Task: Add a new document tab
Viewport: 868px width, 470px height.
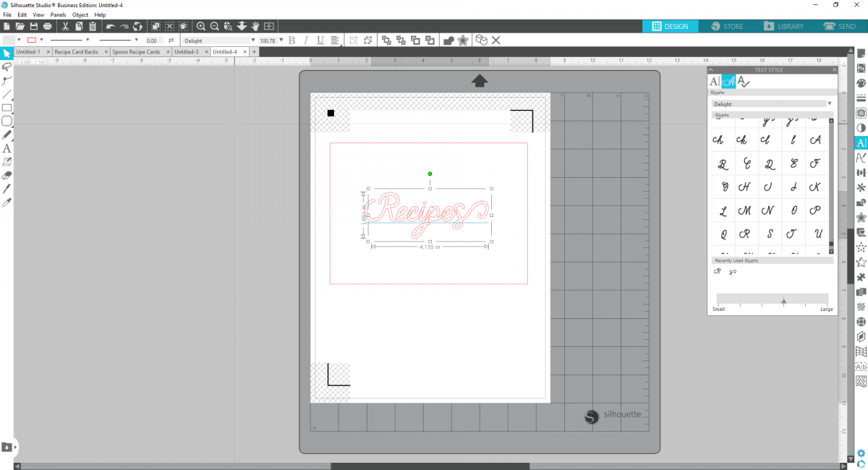Action: pyautogui.click(x=255, y=52)
